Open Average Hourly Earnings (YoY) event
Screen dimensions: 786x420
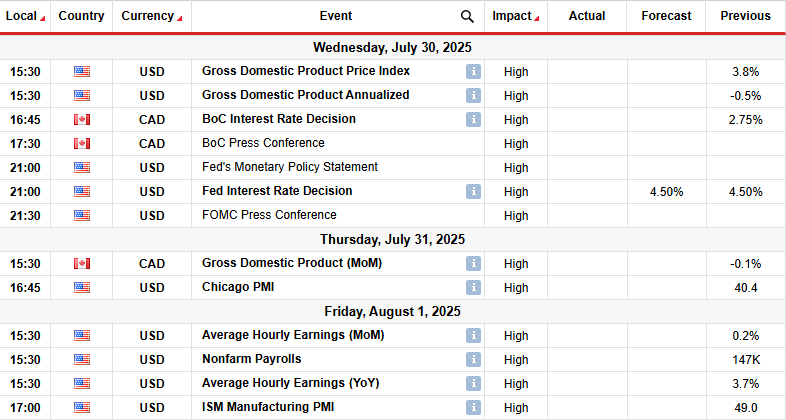coord(292,383)
